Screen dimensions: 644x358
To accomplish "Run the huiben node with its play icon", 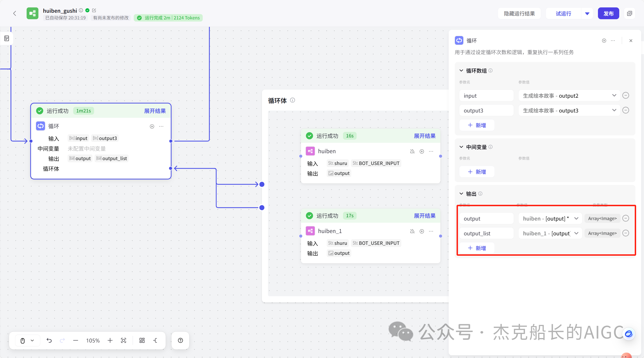I will point(422,151).
